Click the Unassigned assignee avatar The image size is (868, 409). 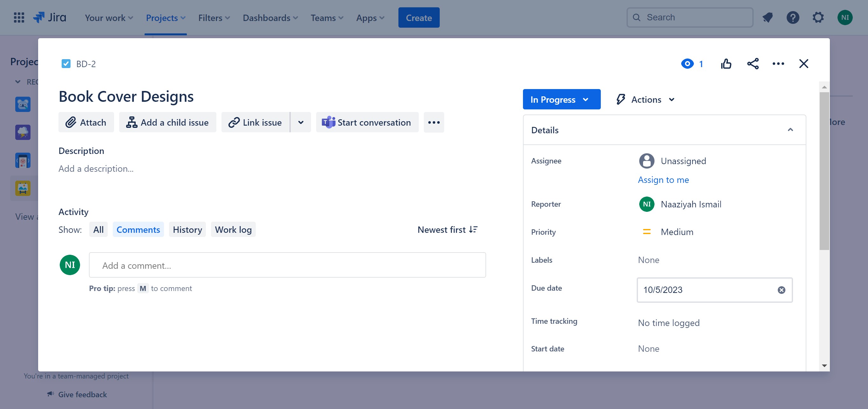click(646, 161)
